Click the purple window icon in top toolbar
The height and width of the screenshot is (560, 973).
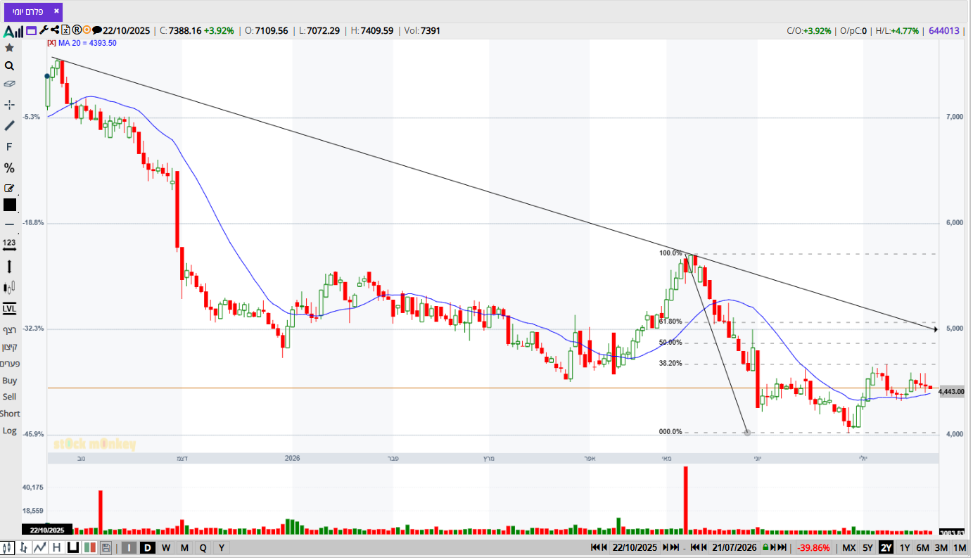point(31,30)
